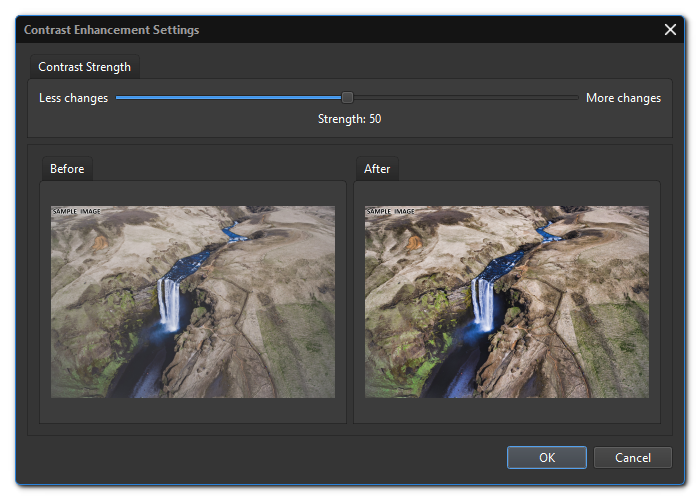Click the Strength: 50 value text
700x500 pixels.
pos(349,119)
